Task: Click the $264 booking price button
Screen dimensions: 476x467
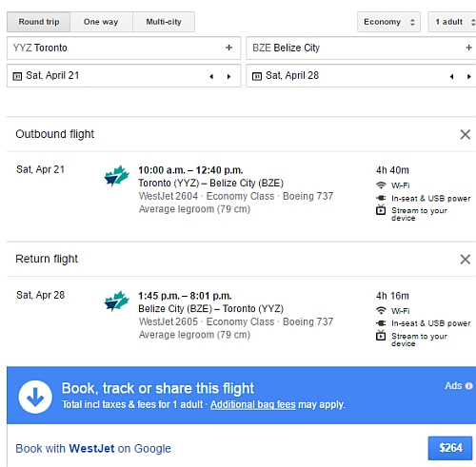Action: 450,448
